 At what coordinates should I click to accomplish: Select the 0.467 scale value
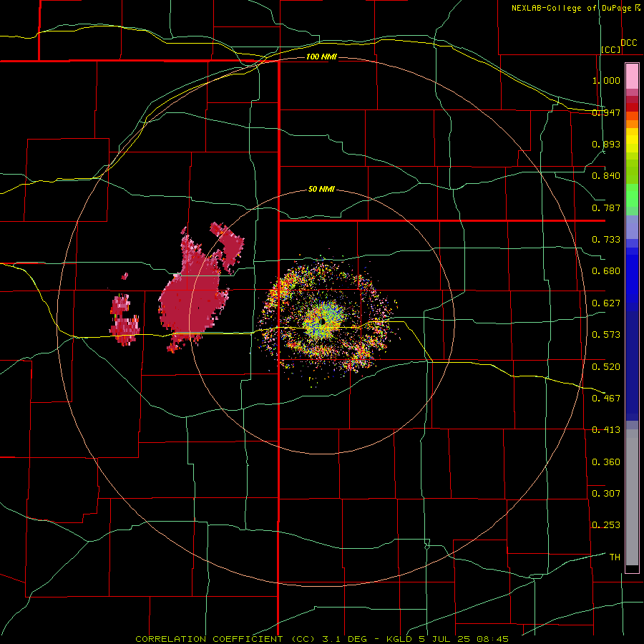tap(606, 398)
